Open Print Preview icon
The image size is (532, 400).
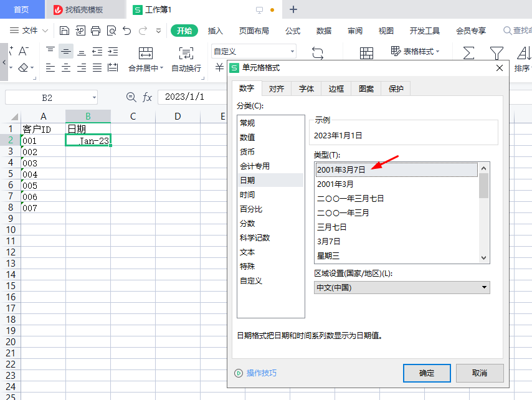(x=112, y=31)
